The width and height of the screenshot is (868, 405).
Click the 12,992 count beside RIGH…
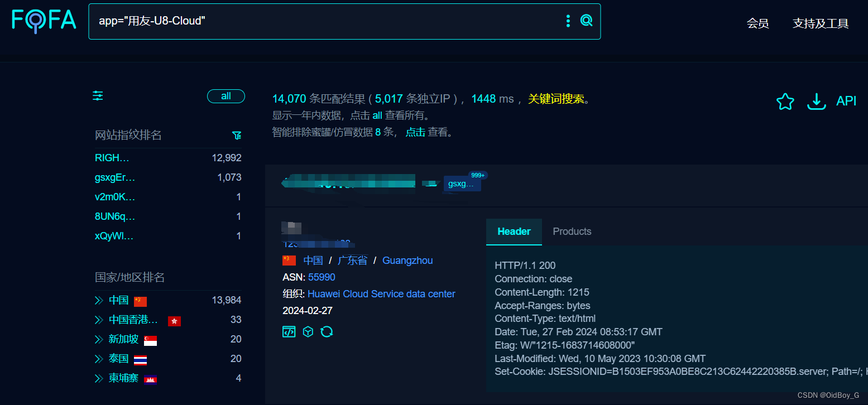(227, 158)
